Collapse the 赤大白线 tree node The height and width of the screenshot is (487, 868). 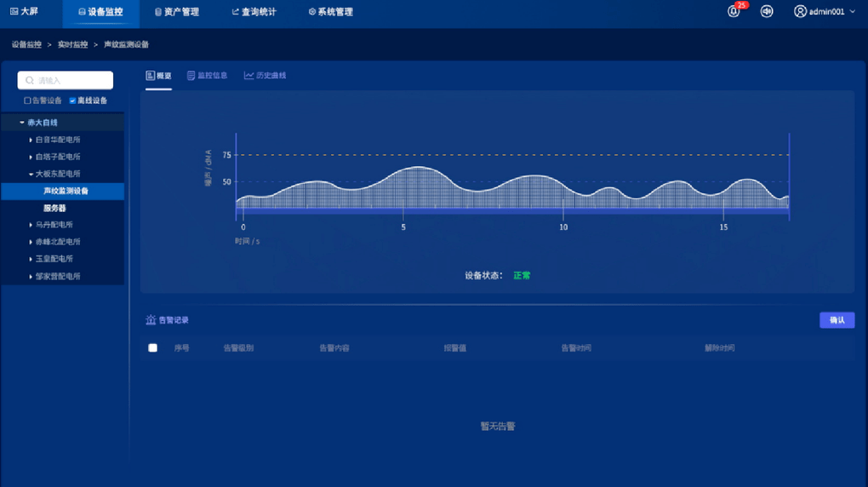point(22,123)
